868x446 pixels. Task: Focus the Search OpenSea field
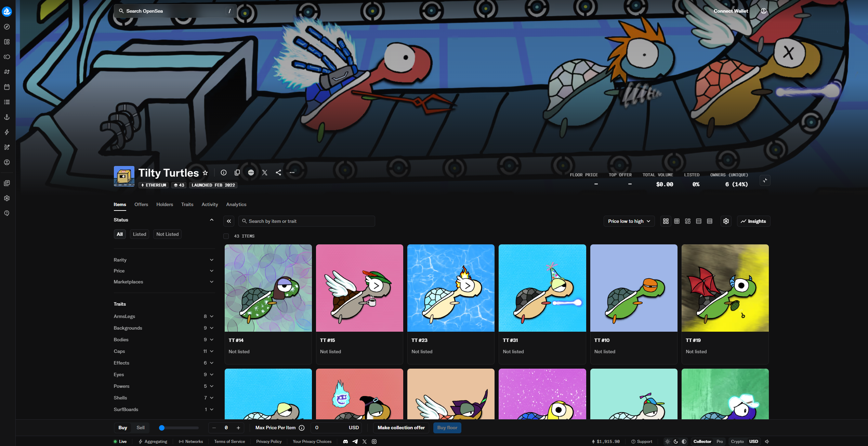[175, 11]
